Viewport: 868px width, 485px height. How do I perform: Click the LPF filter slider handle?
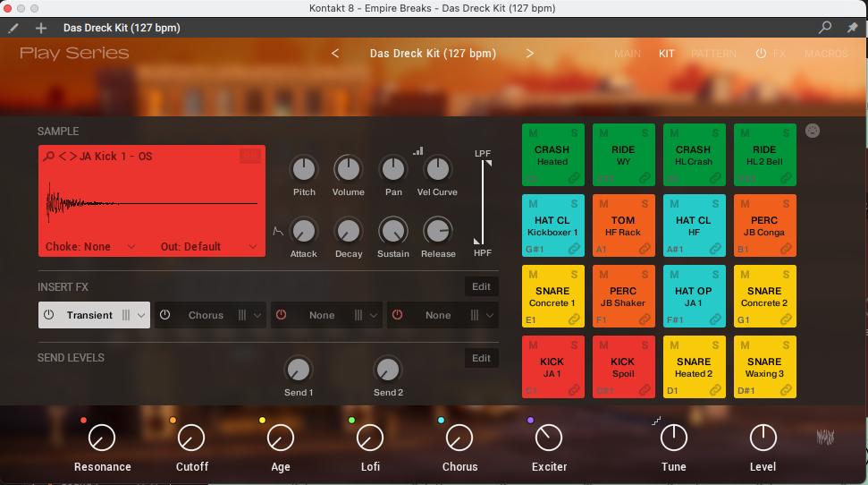pos(488,163)
